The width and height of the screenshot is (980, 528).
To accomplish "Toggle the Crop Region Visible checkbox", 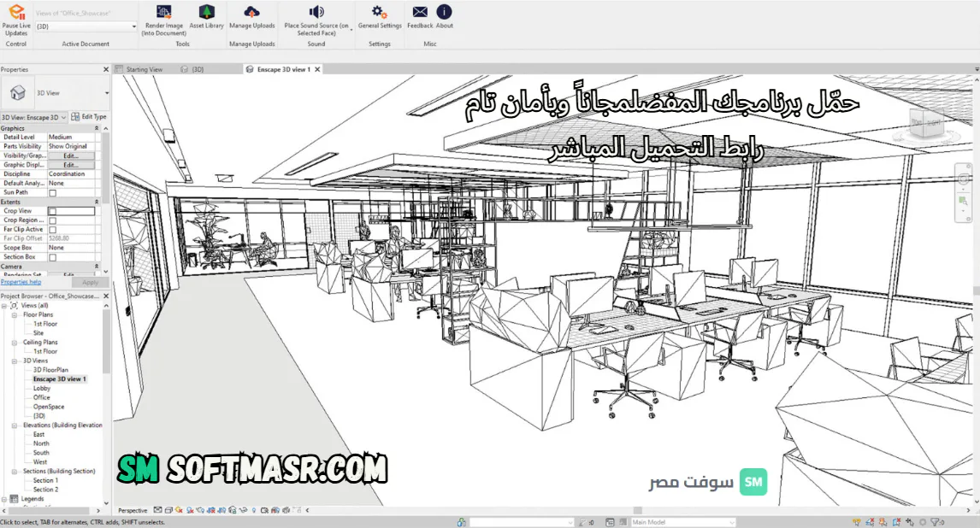I will 52,220.
